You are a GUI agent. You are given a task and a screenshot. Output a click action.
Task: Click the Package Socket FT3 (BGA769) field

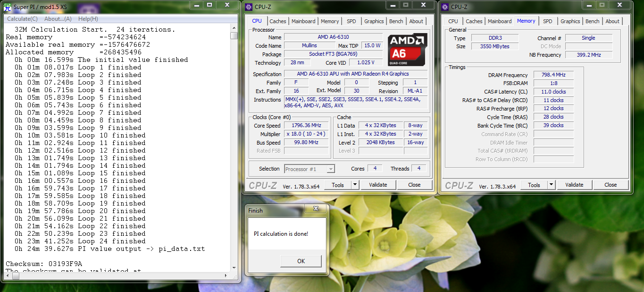[x=334, y=54]
